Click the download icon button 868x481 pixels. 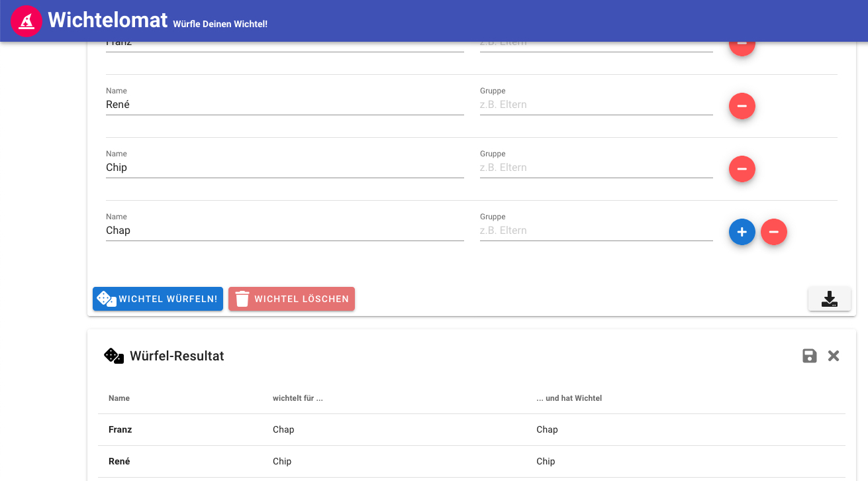coord(830,299)
